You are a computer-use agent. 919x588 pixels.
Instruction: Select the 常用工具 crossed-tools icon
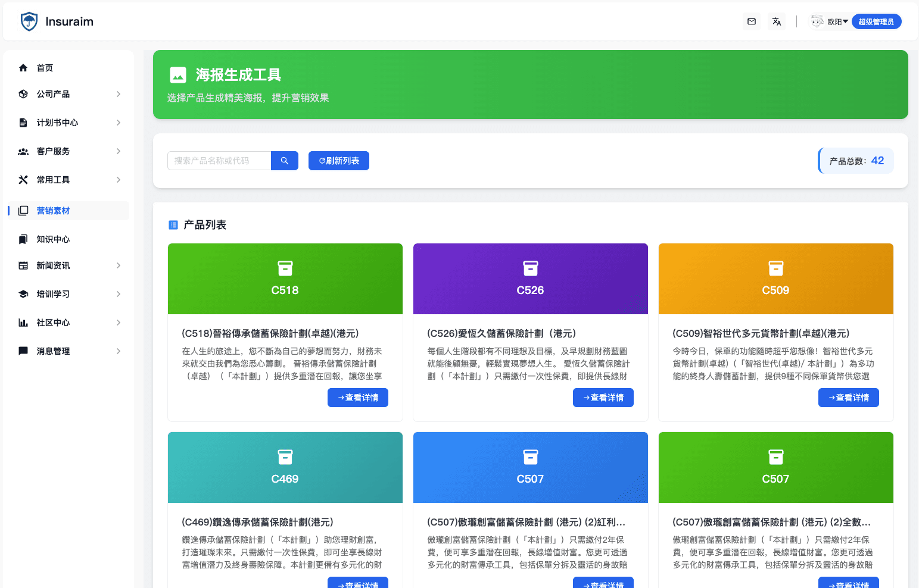coord(22,179)
